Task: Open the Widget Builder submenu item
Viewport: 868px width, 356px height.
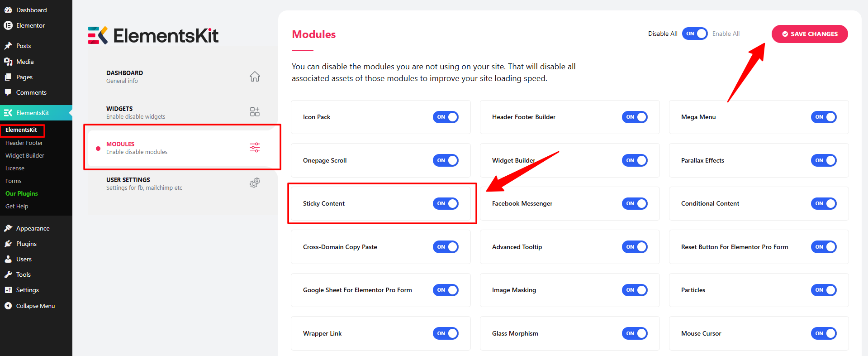Action: [25, 155]
